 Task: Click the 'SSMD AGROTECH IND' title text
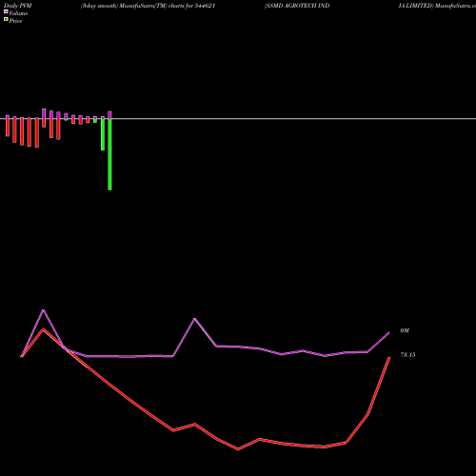click(x=297, y=6)
